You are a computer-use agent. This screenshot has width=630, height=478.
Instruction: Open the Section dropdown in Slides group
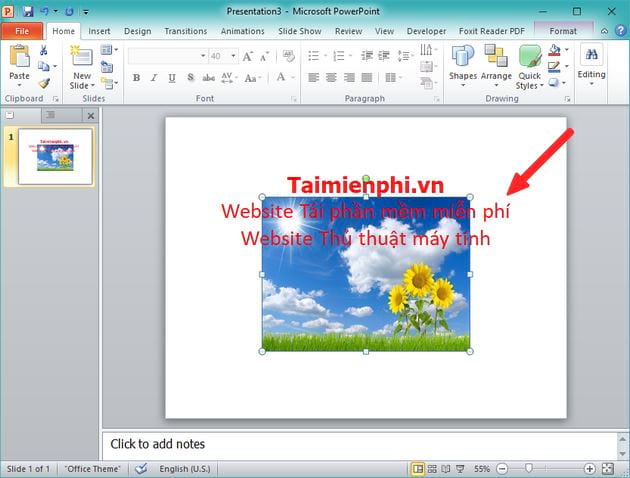point(109,83)
